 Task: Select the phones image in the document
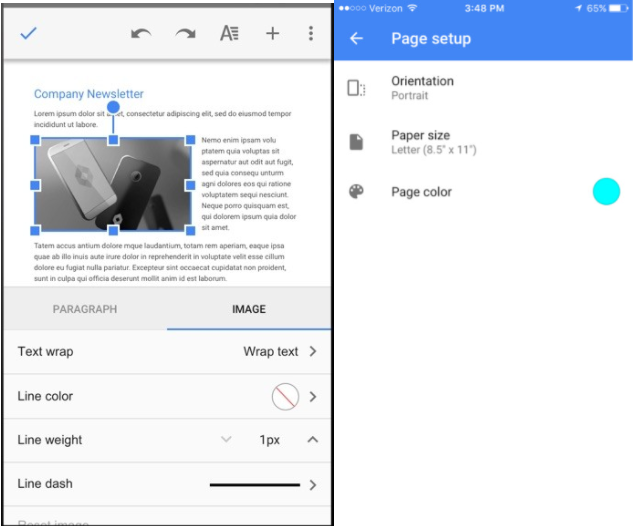click(113, 185)
